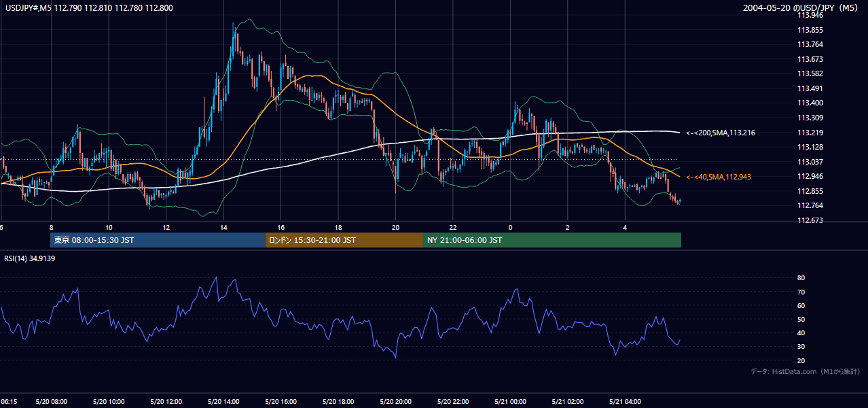This screenshot has height=408, width=868.
Task: Click the 5/20 10:00 bottom timestamp
Action: 109,402
